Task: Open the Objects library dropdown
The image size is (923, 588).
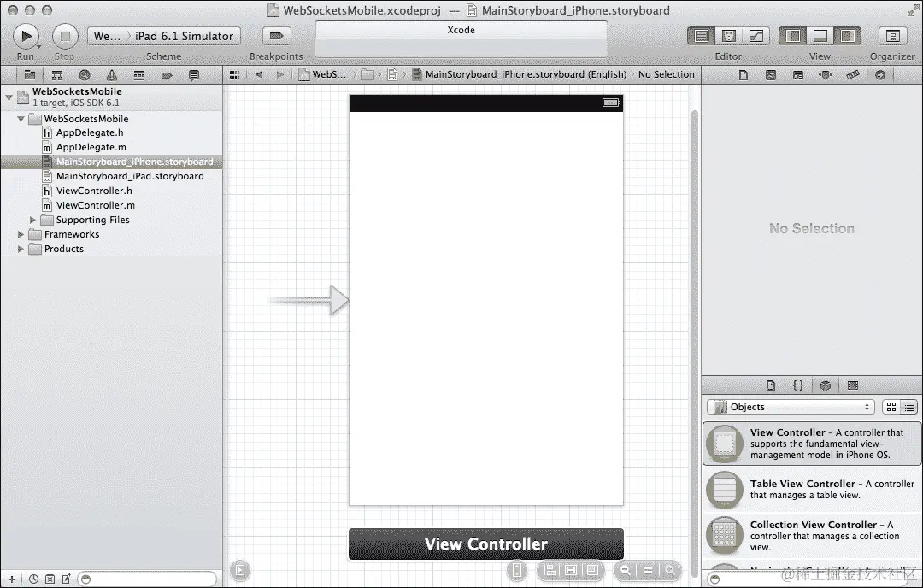Action: (791, 407)
